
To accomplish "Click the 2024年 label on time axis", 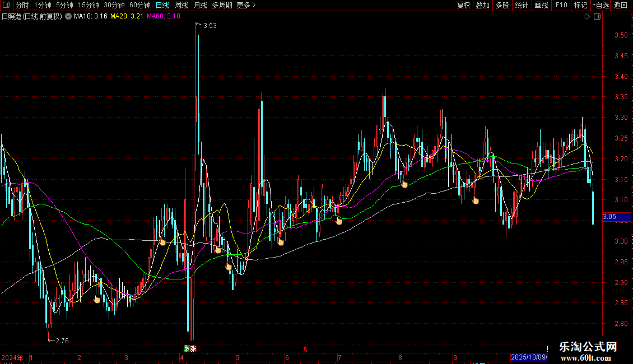I will coord(12,357).
